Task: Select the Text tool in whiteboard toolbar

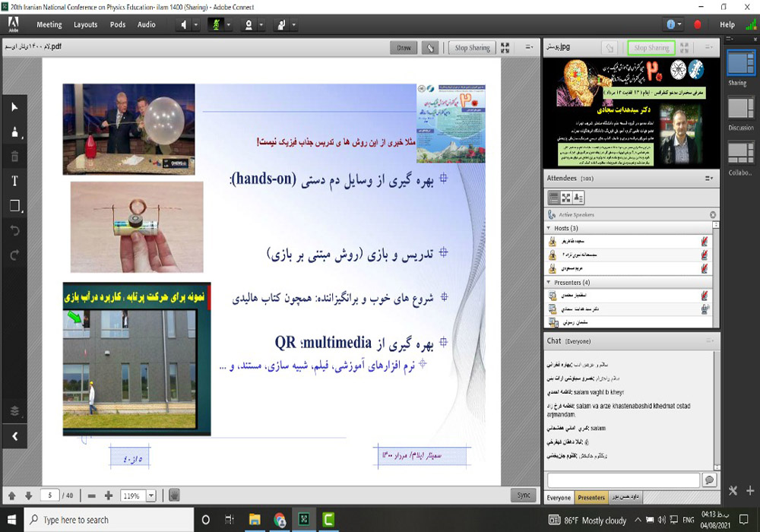Action: [14, 181]
